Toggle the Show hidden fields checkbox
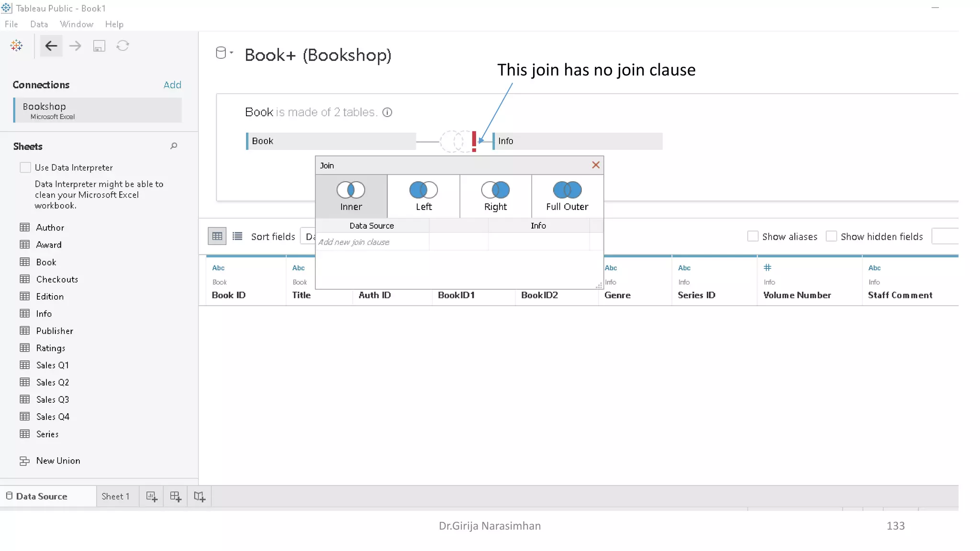This screenshot has width=980, height=551. tap(831, 236)
